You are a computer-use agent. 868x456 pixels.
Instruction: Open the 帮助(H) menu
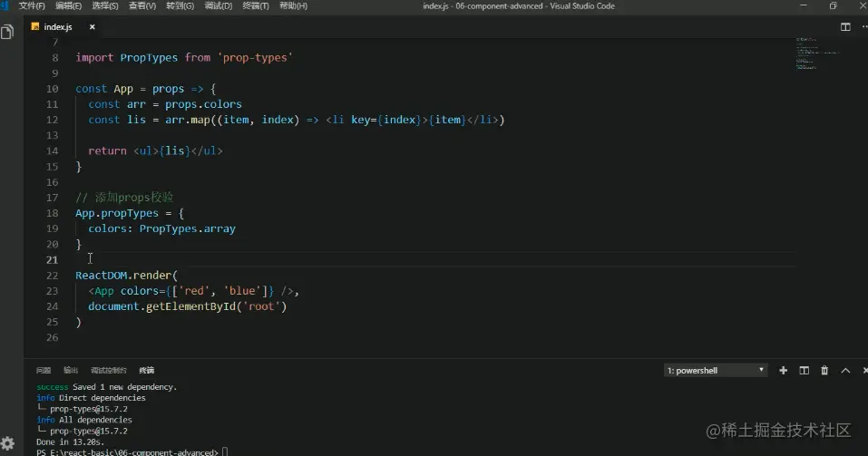293,5
